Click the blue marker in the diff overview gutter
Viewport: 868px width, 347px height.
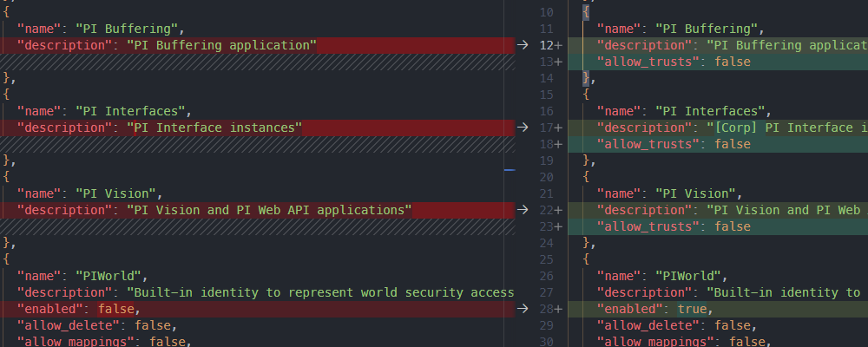(510, 170)
